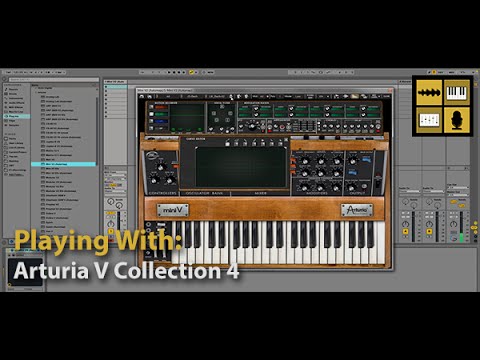Open Master Out dropdown on Master track

(x=458, y=195)
